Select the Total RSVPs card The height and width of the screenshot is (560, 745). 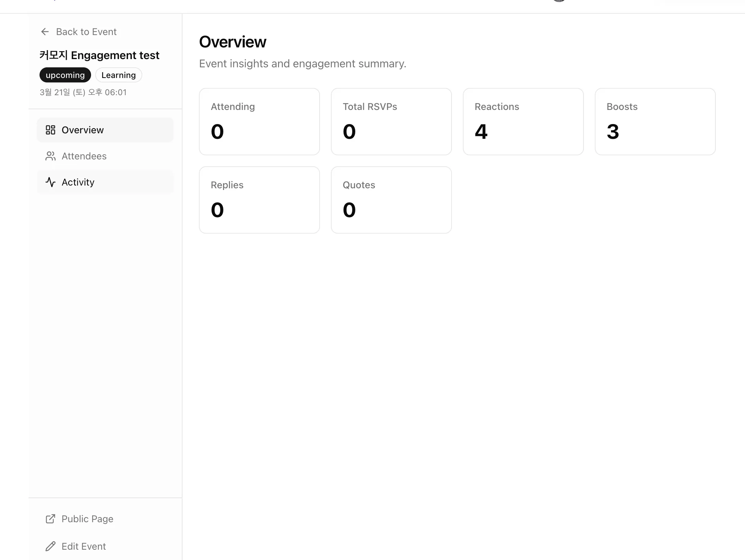pyautogui.click(x=391, y=122)
